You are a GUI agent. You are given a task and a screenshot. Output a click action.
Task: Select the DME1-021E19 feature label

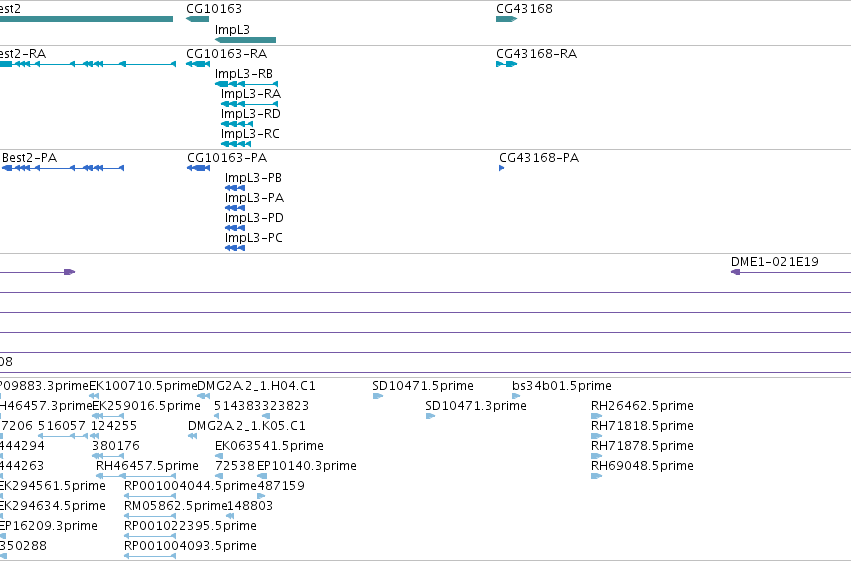774,262
